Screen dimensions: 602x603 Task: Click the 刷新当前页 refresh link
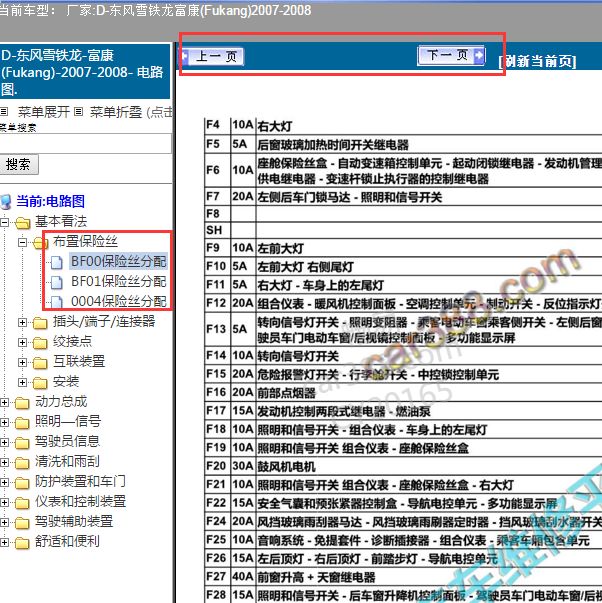[537, 61]
